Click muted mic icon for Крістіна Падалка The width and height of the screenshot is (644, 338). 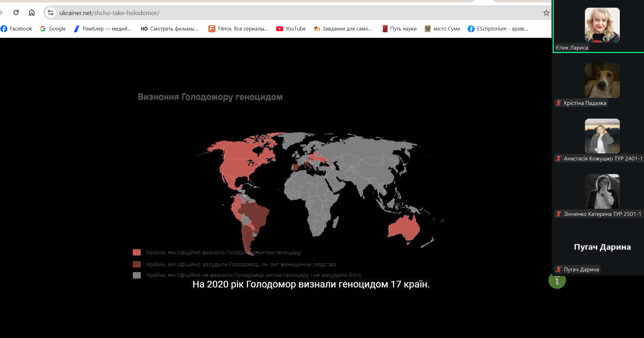coord(559,103)
